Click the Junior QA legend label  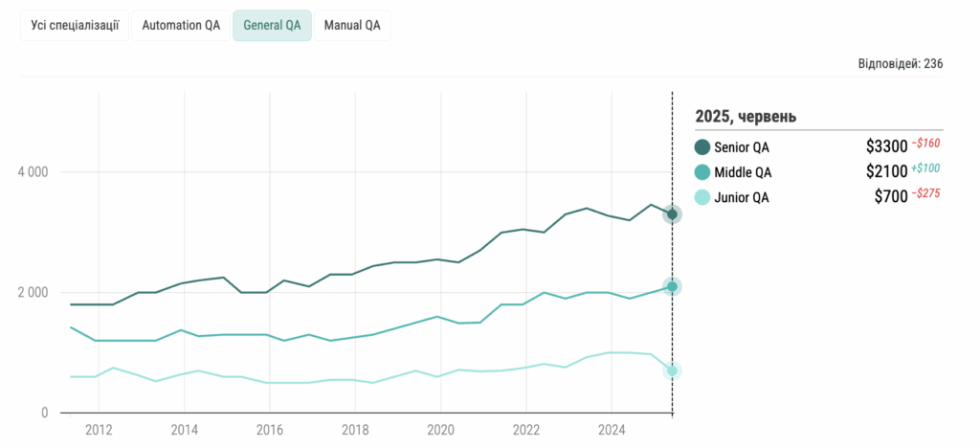(x=742, y=197)
